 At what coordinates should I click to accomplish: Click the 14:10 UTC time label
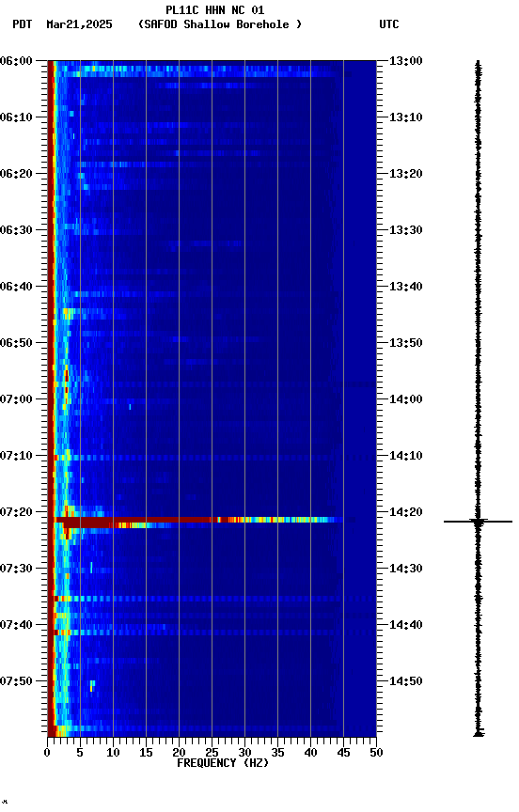click(x=406, y=456)
